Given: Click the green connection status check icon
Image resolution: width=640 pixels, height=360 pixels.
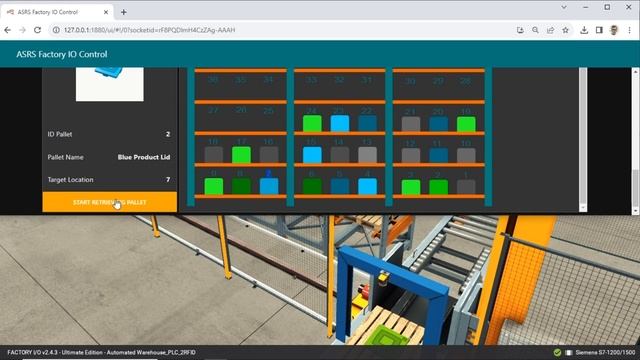Looking at the screenshot, I should click(x=557, y=352).
